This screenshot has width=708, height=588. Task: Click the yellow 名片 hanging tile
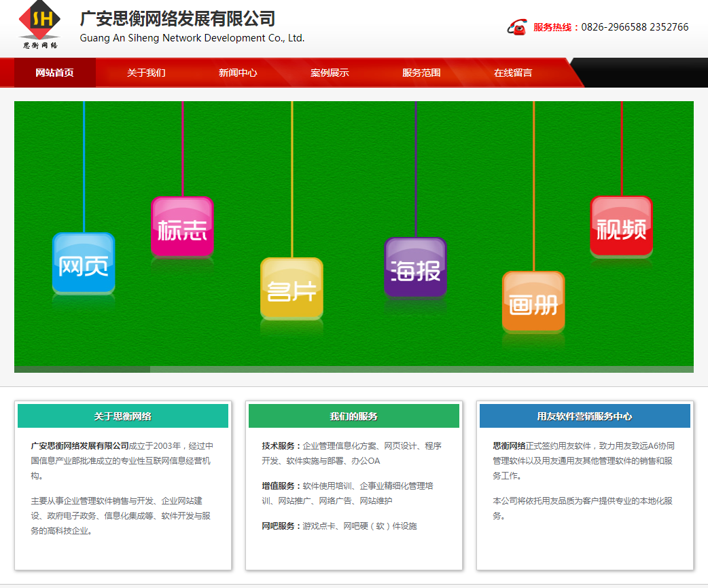coord(291,289)
